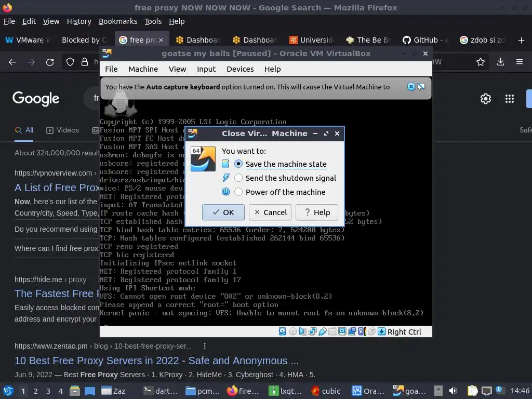Click recording indicator icon in VirtualBox status bar
The image size is (532, 399).
pyautogui.click(x=352, y=331)
